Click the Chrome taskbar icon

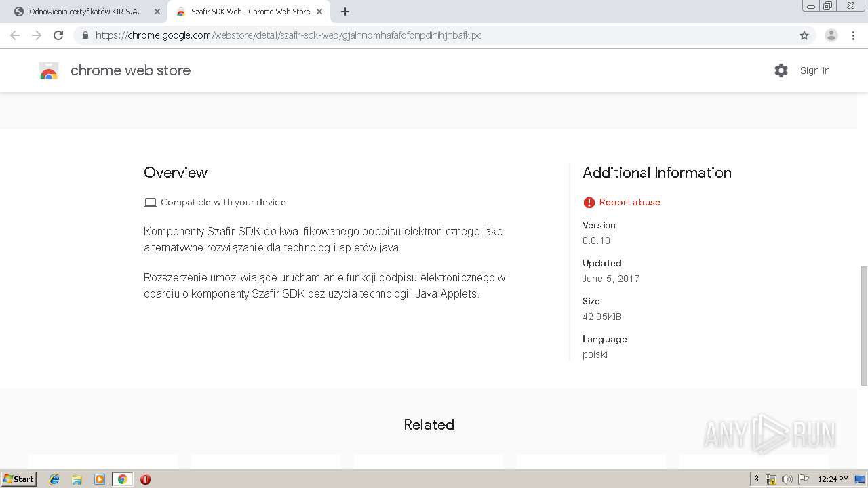click(122, 479)
